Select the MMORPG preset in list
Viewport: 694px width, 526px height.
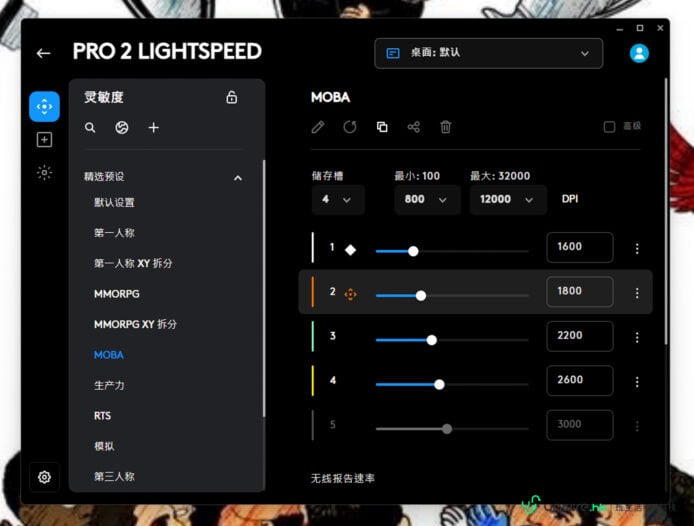tap(117, 294)
